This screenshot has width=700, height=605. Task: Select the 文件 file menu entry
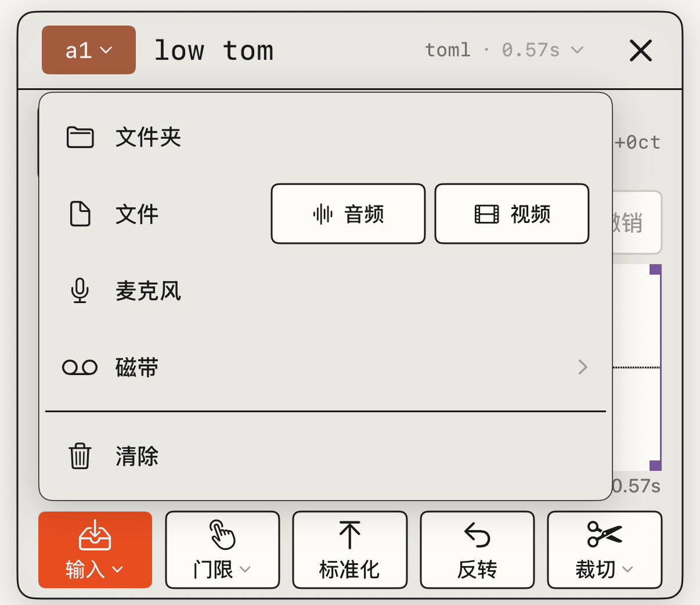[x=137, y=214]
